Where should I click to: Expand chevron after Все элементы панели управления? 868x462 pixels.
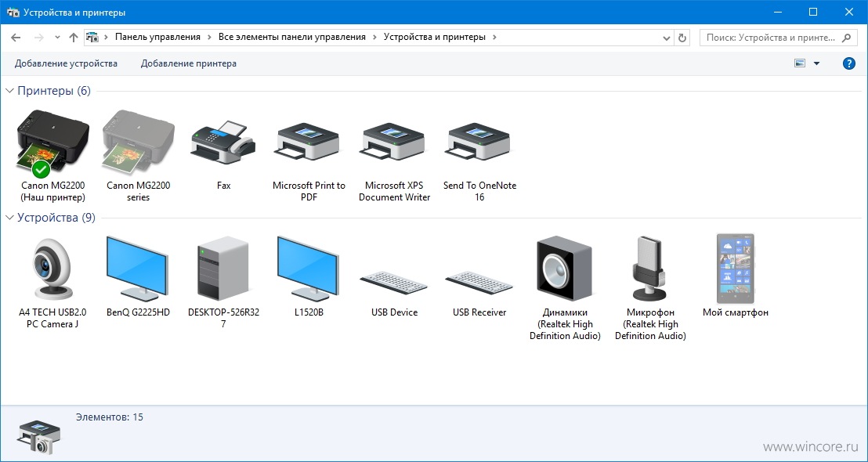pyautogui.click(x=374, y=37)
